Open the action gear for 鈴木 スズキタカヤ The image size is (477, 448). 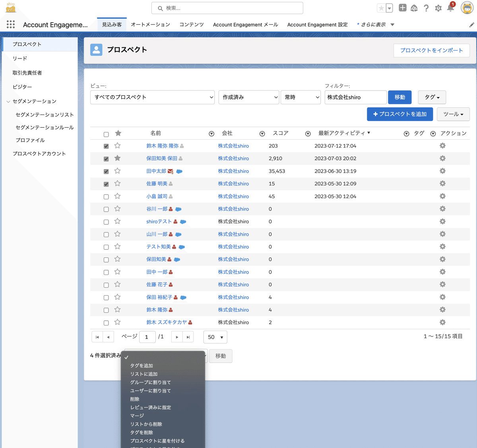tap(442, 322)
